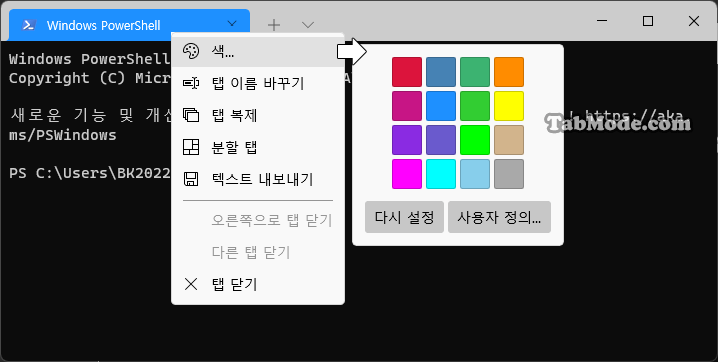This screenshot has width=718, height=362.
Task: Choose 텍스트 내보내기 from the context menu
Action: click(x=258, y=179)
